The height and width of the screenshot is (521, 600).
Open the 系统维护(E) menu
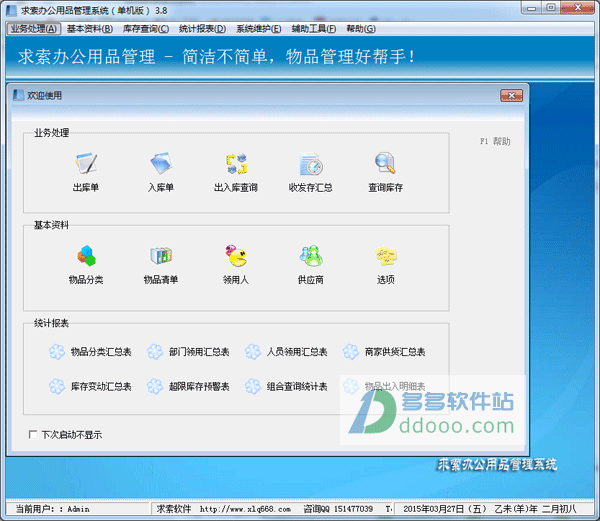click(x=259, y=29)
